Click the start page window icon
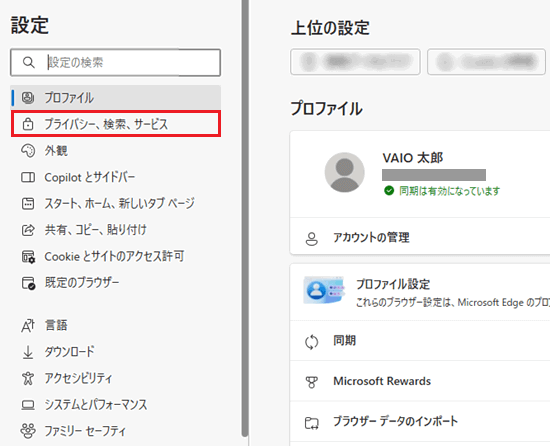 28,203
